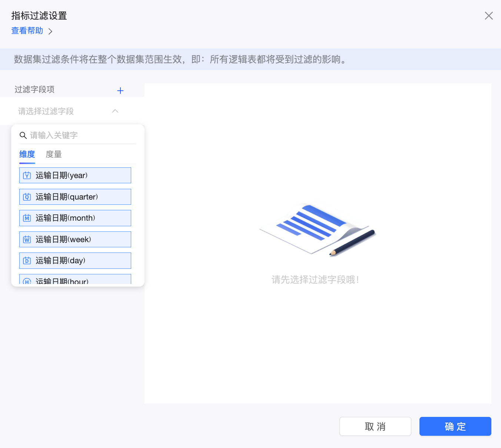Open the 查看帮助 help link
Screen dimensions: 501x448
click(27, 31)
